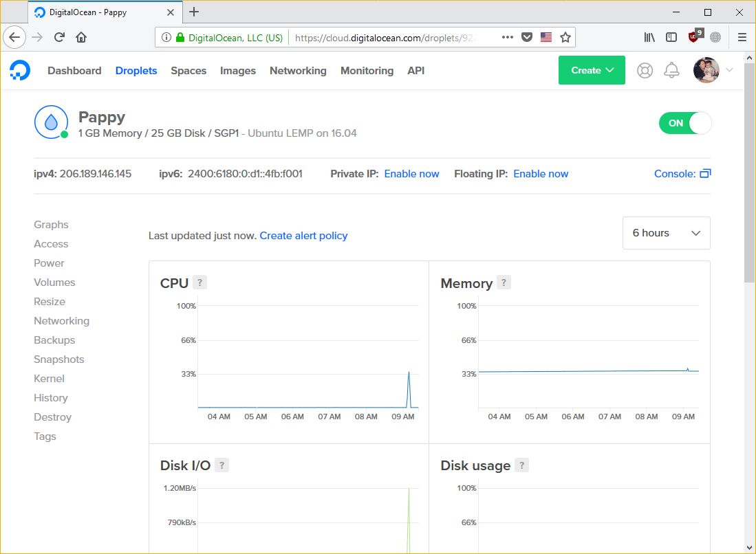Click the ipv4 address 206.189.146.145
Viewport: 756px width, 554px height.
tap(96, 173)
